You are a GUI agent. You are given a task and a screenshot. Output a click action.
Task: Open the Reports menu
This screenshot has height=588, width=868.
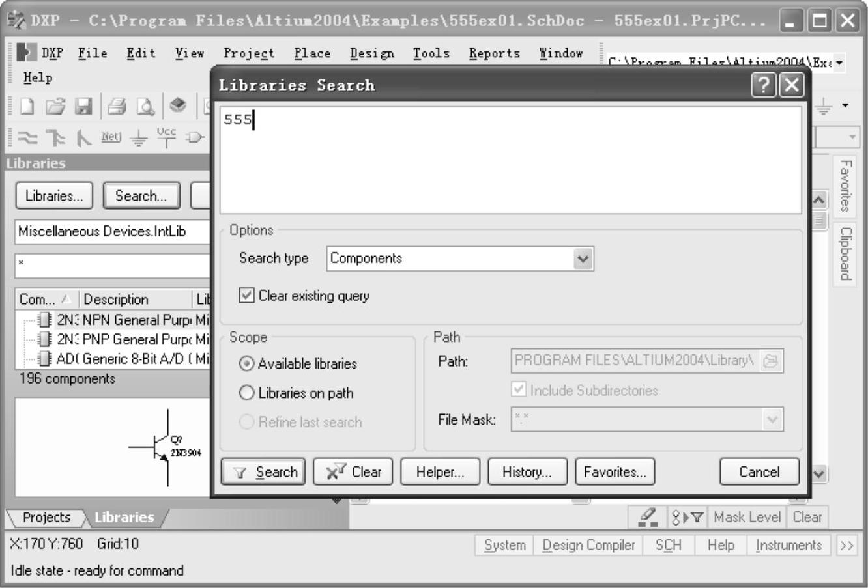tap(495, 53)
